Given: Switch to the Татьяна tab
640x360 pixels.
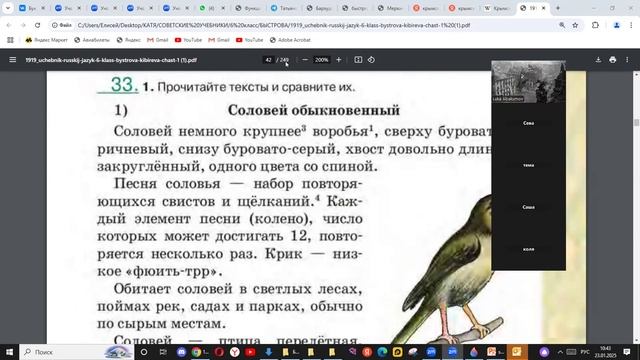Looking at the screenshot, I should pos(283,8).
